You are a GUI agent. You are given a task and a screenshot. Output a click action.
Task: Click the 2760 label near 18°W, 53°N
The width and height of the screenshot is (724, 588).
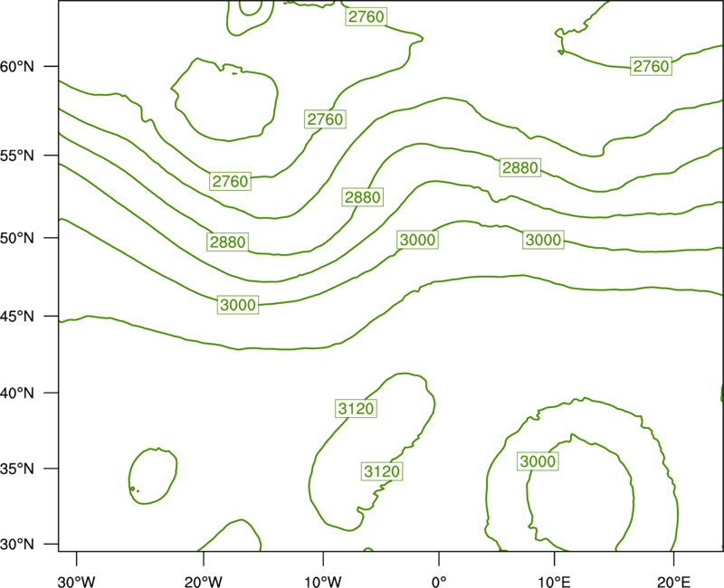[231, 182]
